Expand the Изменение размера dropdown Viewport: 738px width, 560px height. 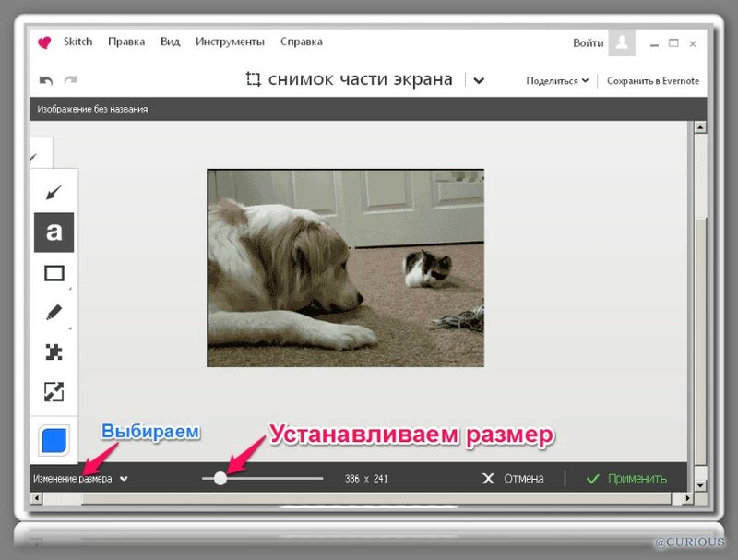[80, 479]
